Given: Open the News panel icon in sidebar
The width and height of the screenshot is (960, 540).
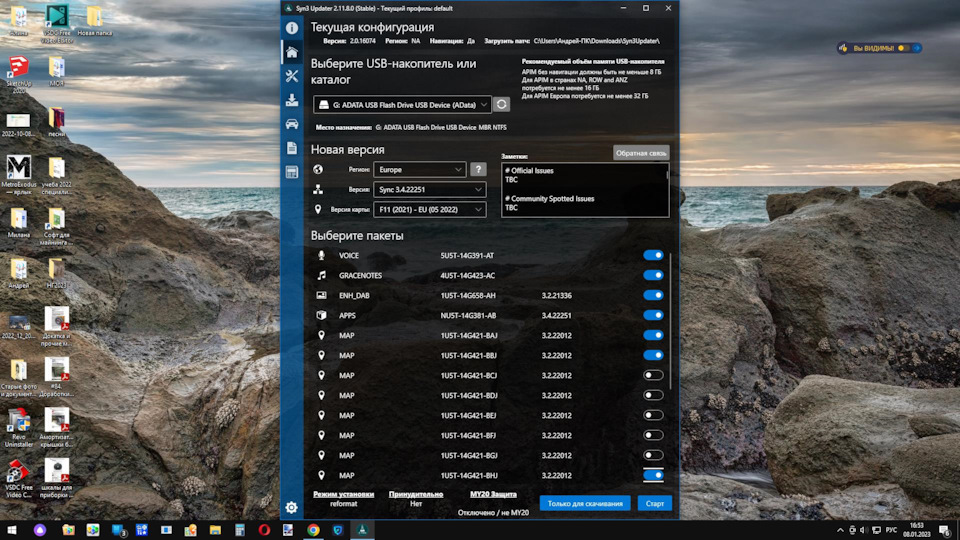Looking at the screenshot, I should 292,172.
